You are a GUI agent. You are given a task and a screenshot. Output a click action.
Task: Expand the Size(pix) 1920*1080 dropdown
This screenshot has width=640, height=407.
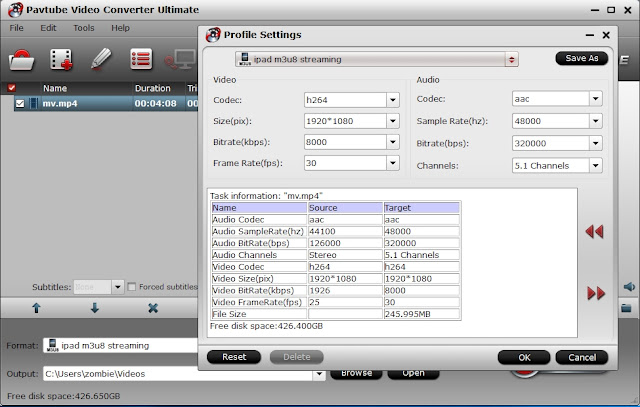[393, 121]
